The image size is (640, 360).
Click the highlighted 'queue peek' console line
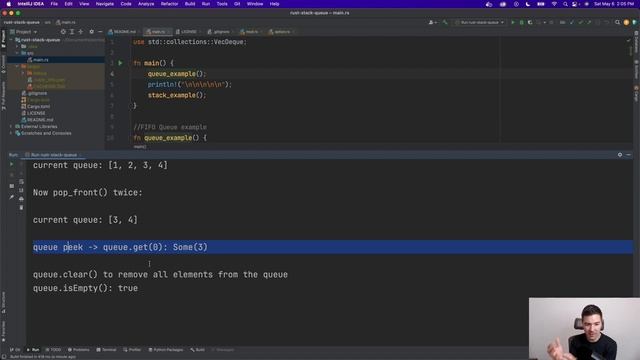333,247
